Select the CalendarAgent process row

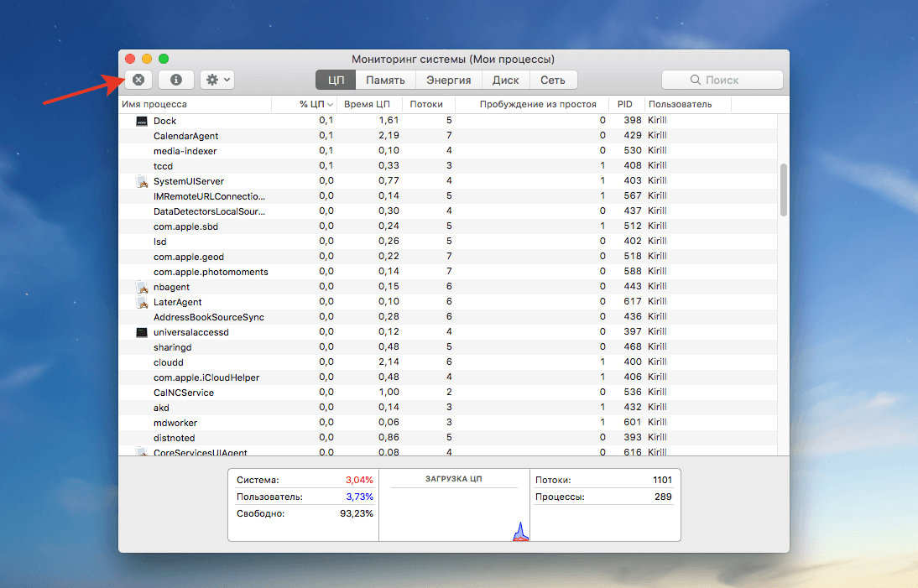click(x=185, y=136)
